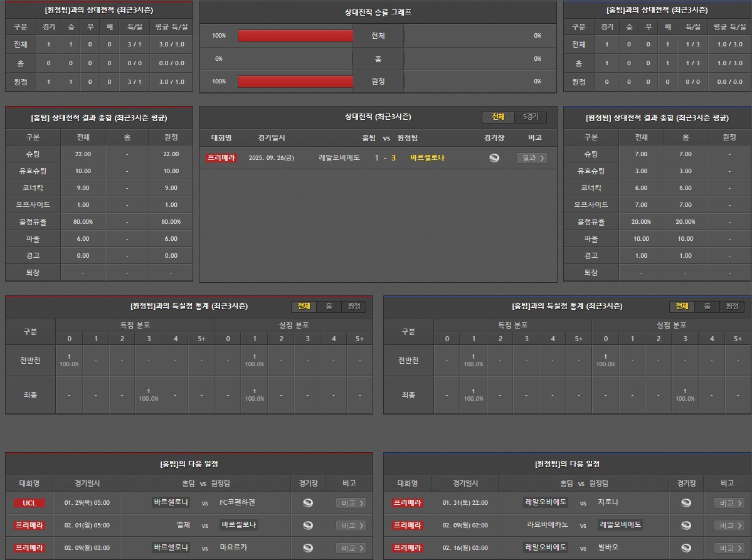This screenshot has height=560, width=752.
Task: Switch [원정팀] 득실점 통계 to 홈 filter
Action: pos(329,306)
